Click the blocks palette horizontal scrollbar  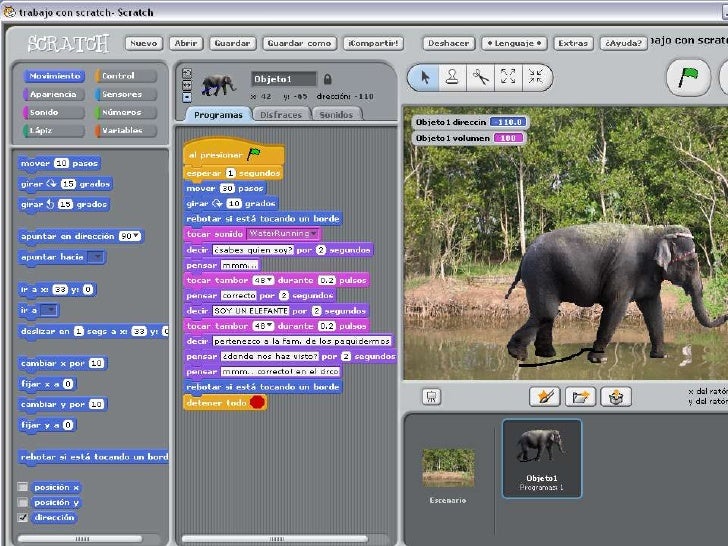(x=80, y=539)
